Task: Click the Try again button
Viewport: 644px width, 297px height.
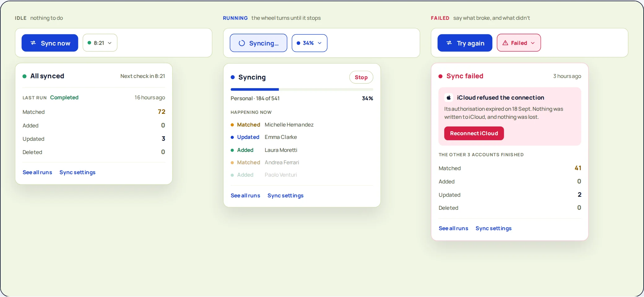Action: click(465, 43)
